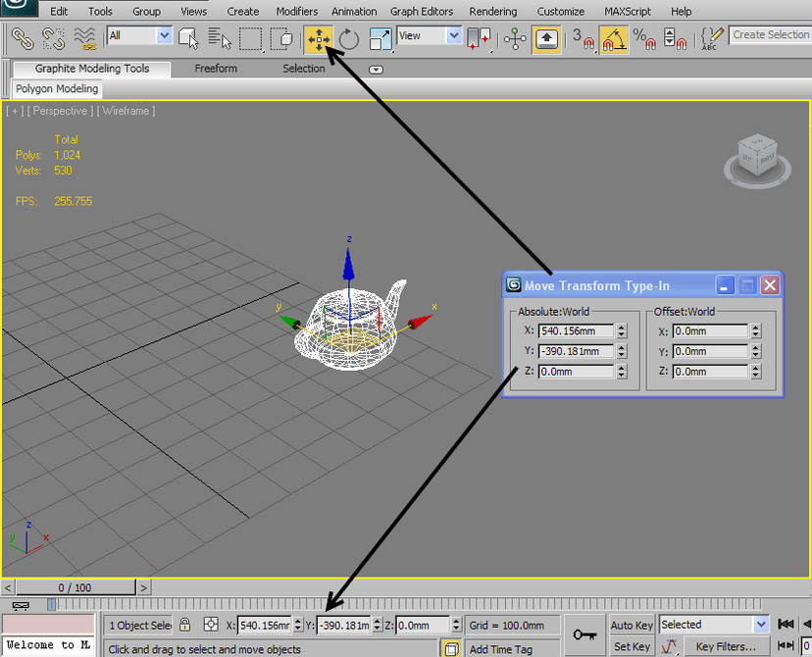This screenshot has height=657, width=812.
Task: Toggle Percent Snap
Action: coord(644,39)
